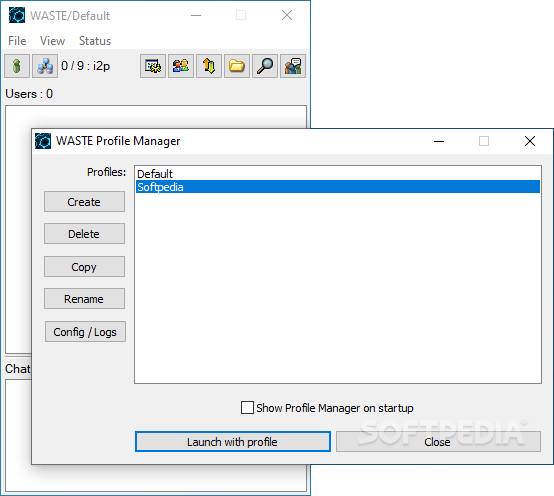554x496 pixels.
Task: Minimize the WASTE Profile Manager window
Action: 439,141
